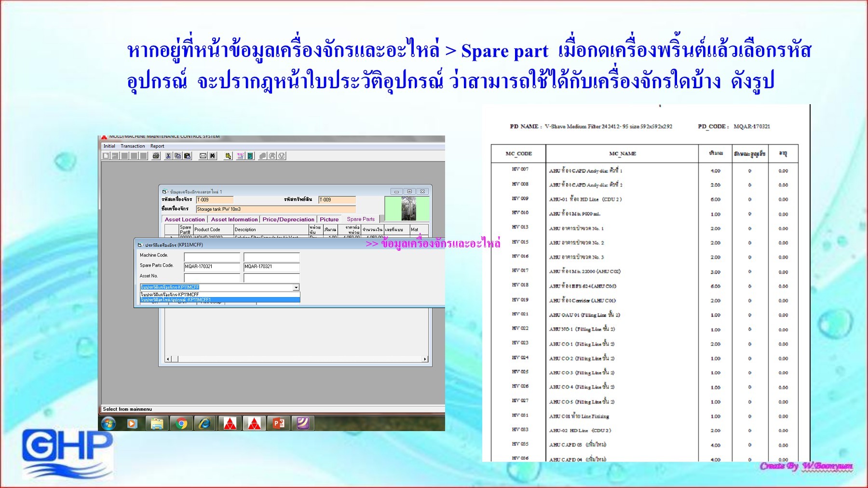Open the email/send icon on the toolbar
This screenshot has width=868, height=488.
(x=203, y=156)
